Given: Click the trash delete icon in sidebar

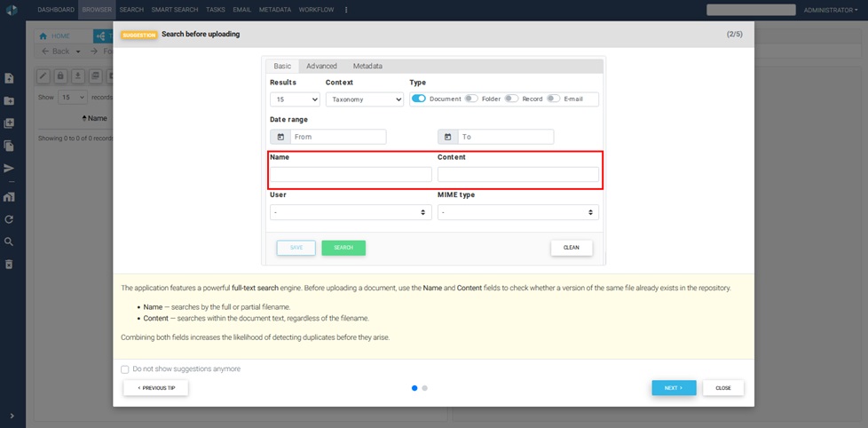Looking at the screenshot, I should 9,264.
